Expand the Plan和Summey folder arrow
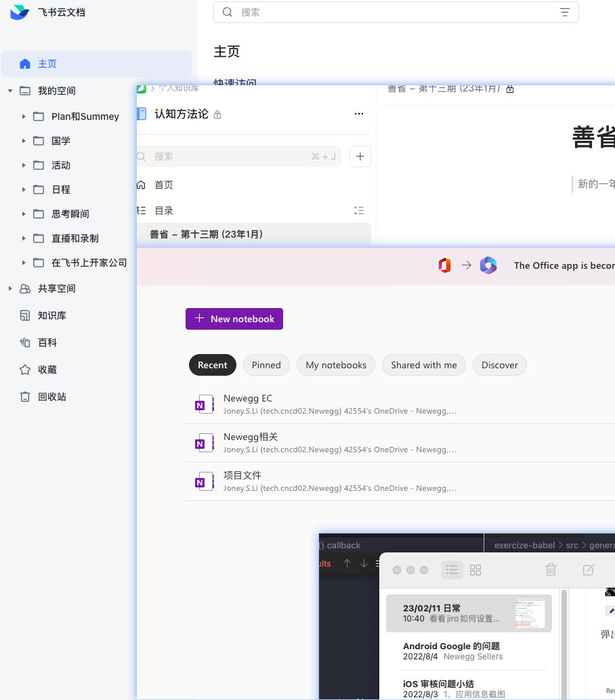Viewport: 615px width, 700px height. coord(24,116)
